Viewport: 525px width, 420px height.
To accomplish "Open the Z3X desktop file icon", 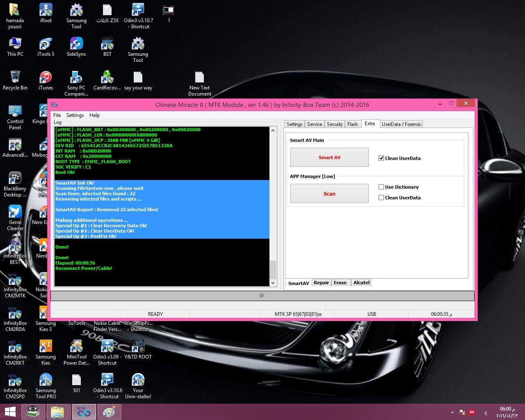I will pos(107,13).
